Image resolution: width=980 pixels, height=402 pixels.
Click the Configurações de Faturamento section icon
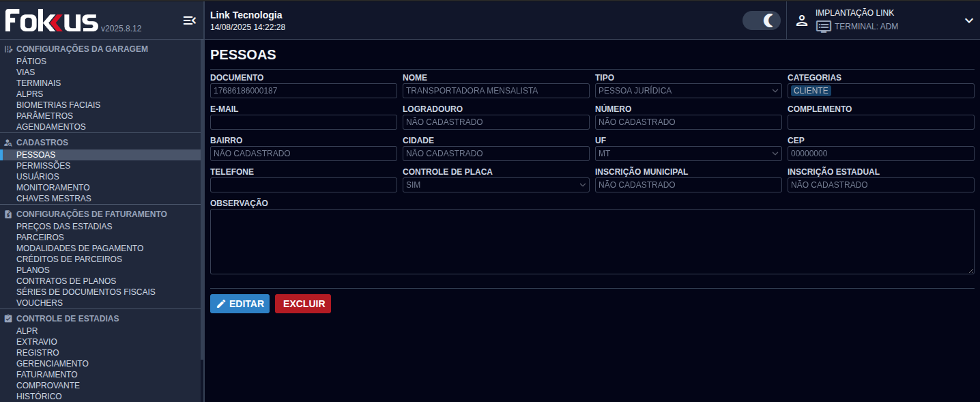click(8, 214)
